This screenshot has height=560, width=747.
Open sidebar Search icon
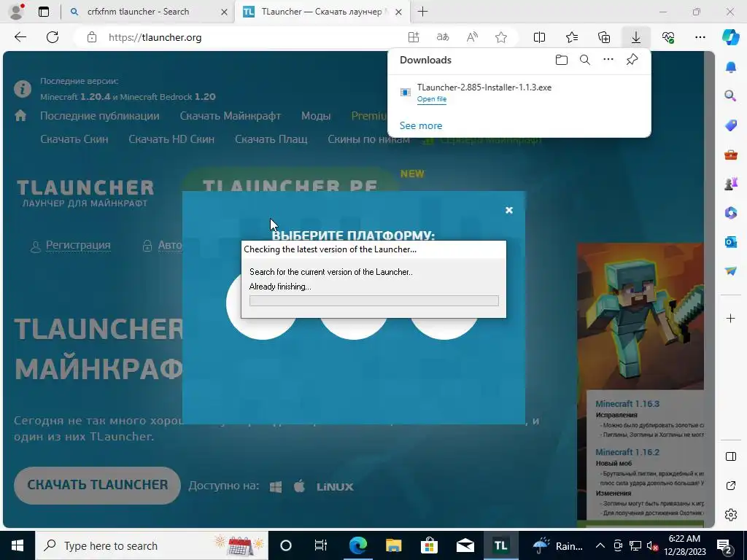pyautogui.click(x=731, y=96)
